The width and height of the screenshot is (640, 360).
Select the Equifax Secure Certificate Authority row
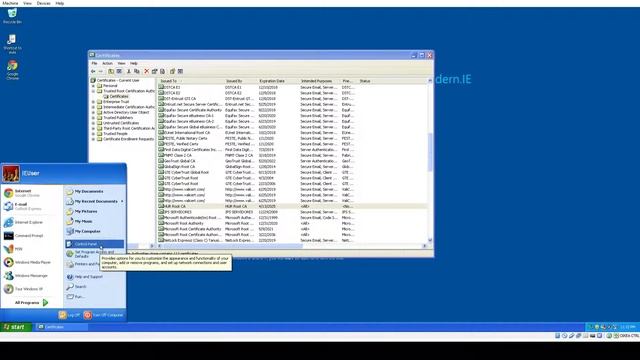click(293, 110)
